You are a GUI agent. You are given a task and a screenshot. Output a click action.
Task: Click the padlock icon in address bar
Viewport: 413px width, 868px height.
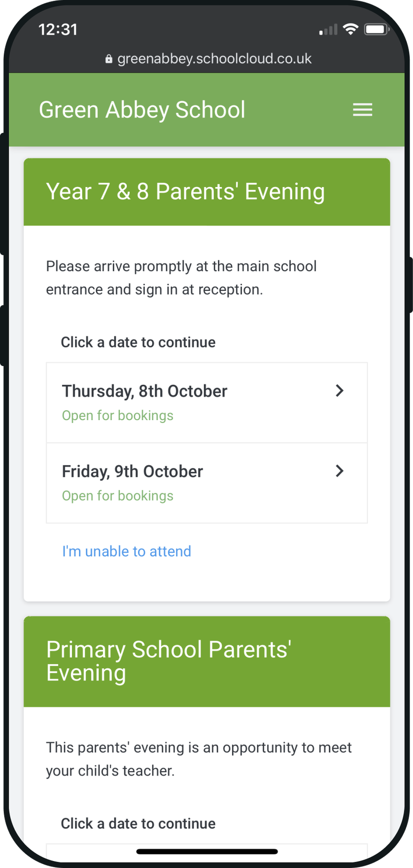(109, 58)
